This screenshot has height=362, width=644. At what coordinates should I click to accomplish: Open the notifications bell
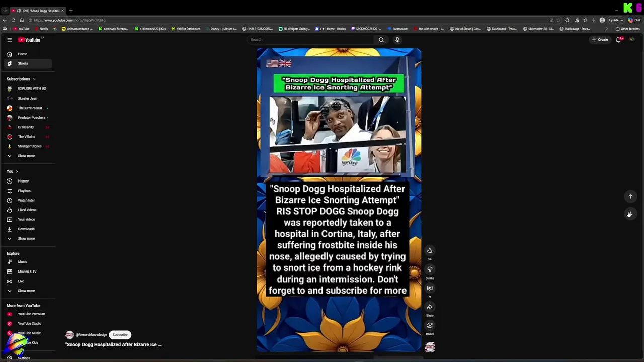tap(619, 40)
